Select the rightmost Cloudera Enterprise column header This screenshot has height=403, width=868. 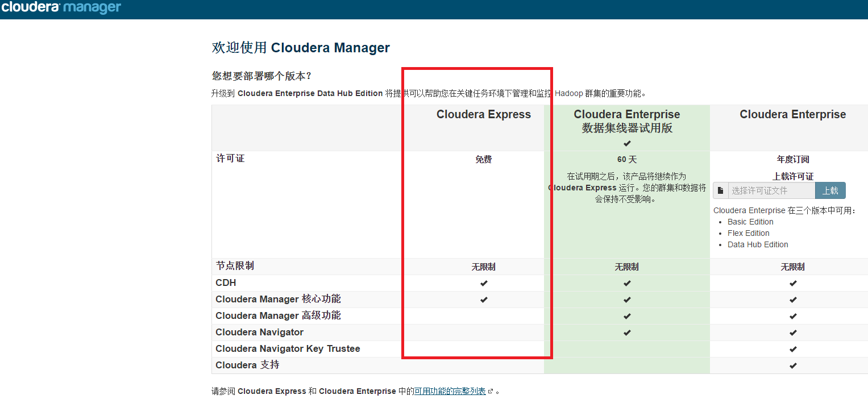[793, 114]
